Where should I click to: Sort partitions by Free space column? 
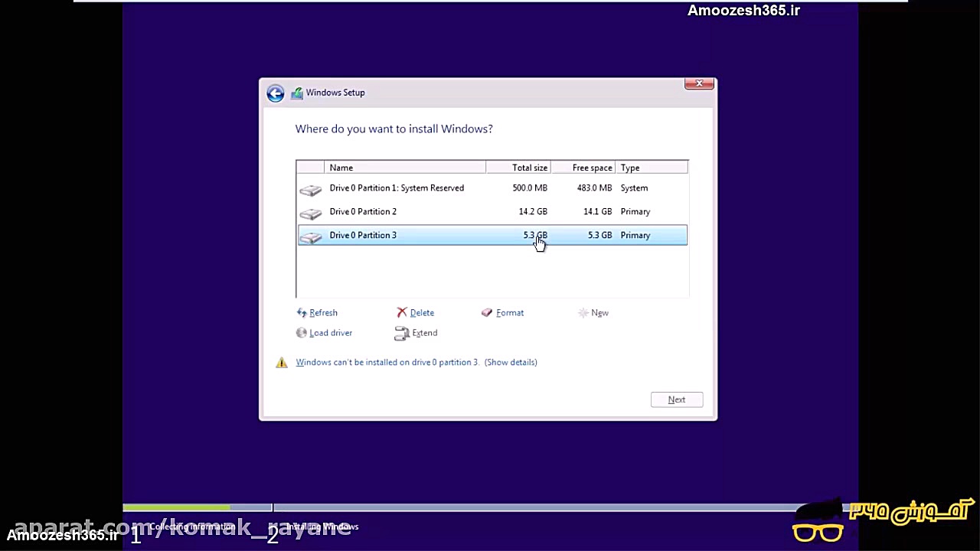pyautogui.click(x=583, y=168)
